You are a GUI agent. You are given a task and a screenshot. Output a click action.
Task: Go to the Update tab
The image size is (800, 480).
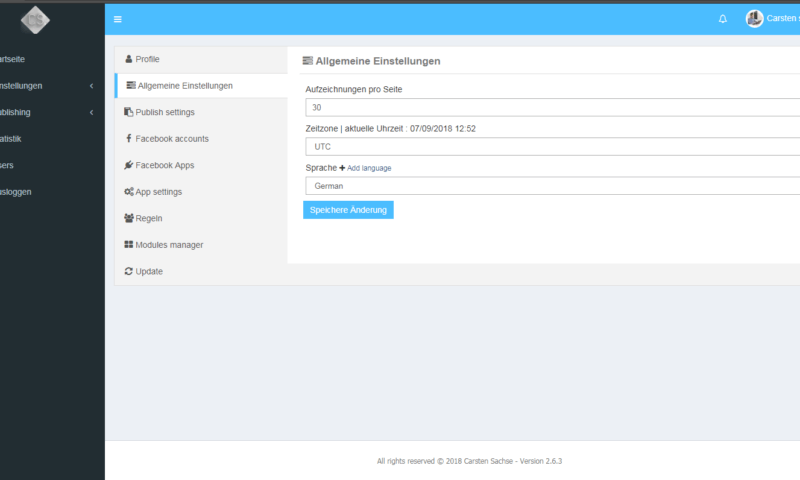[201, 271]
